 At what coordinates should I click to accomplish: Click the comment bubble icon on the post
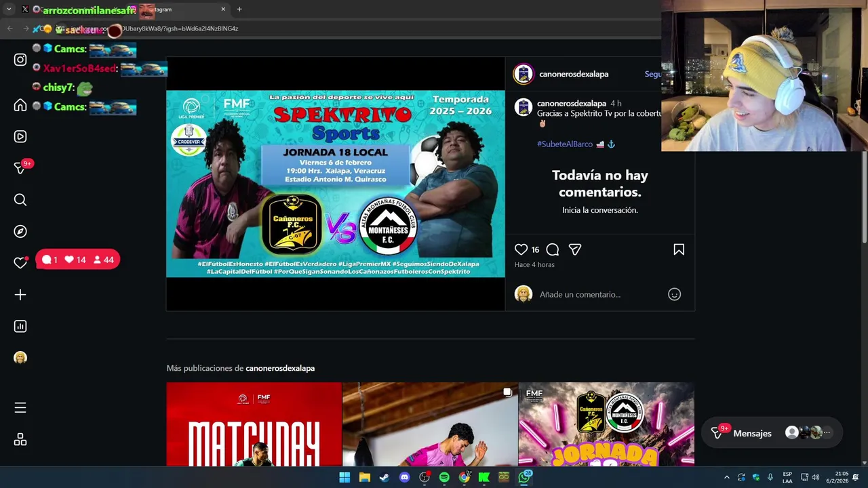coord(553,249)
